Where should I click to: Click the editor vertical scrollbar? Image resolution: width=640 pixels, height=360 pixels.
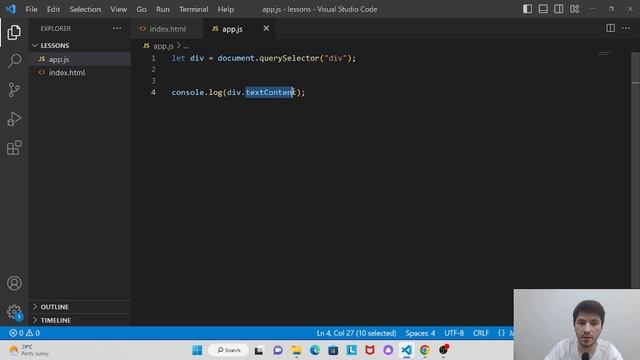(635, 169)
